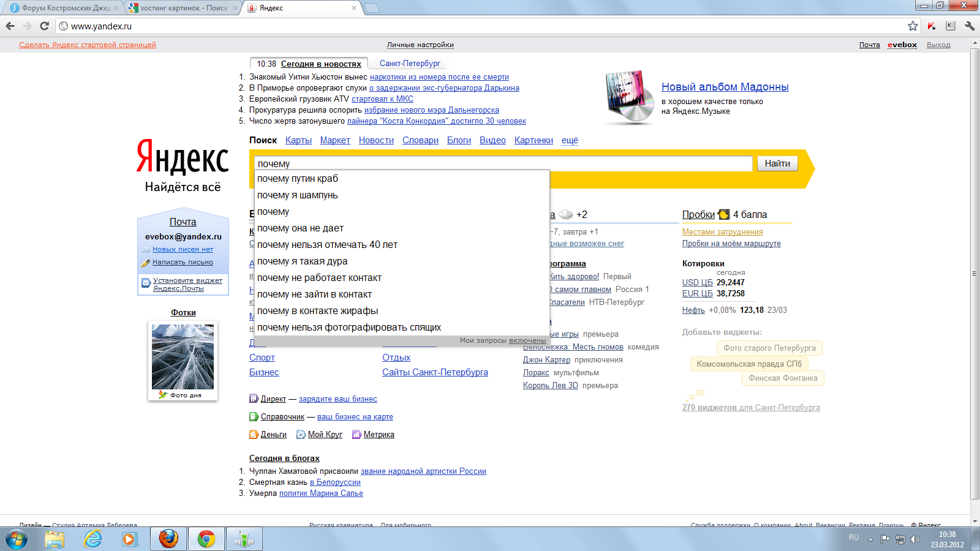Close the Яндекс browser tab
This screenshot has width=980, height=551.
point(354,8)
